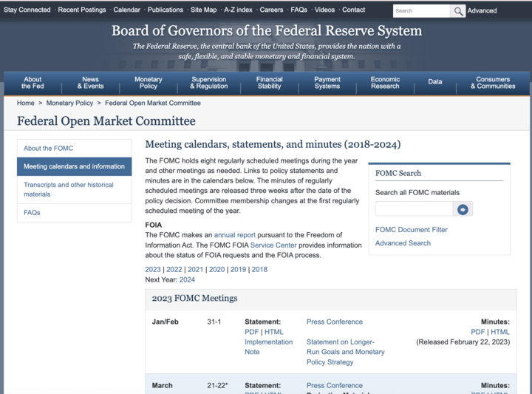
Task: Open the Videos link
Action: 324,10
